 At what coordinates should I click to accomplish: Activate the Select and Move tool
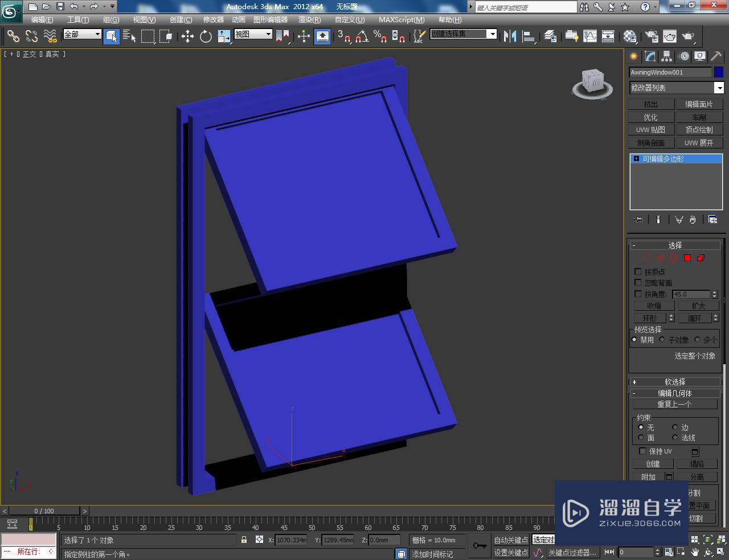(x=187, y=36)
